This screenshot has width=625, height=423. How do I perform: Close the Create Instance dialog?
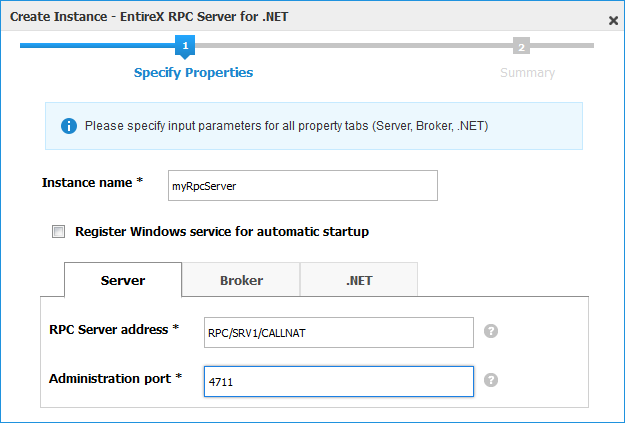coord(613,20)
